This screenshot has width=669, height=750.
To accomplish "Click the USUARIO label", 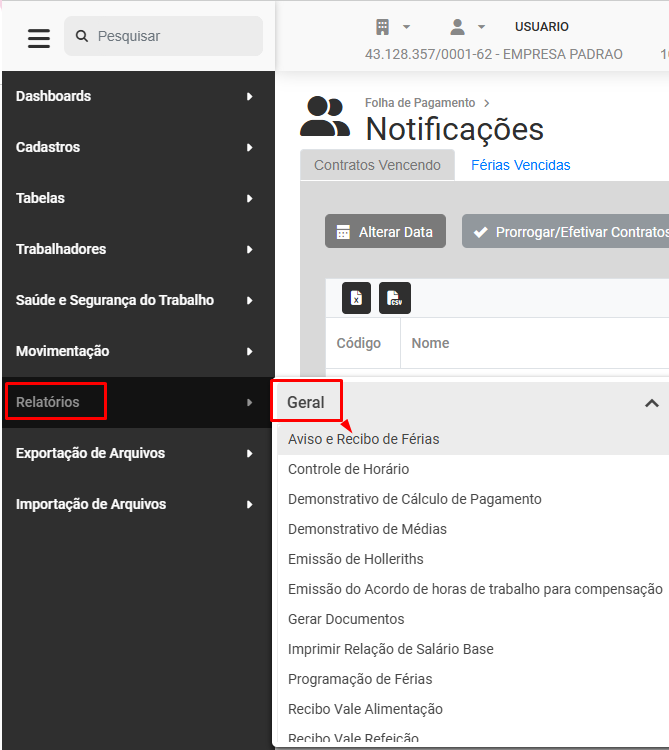I will pos(542,27).
